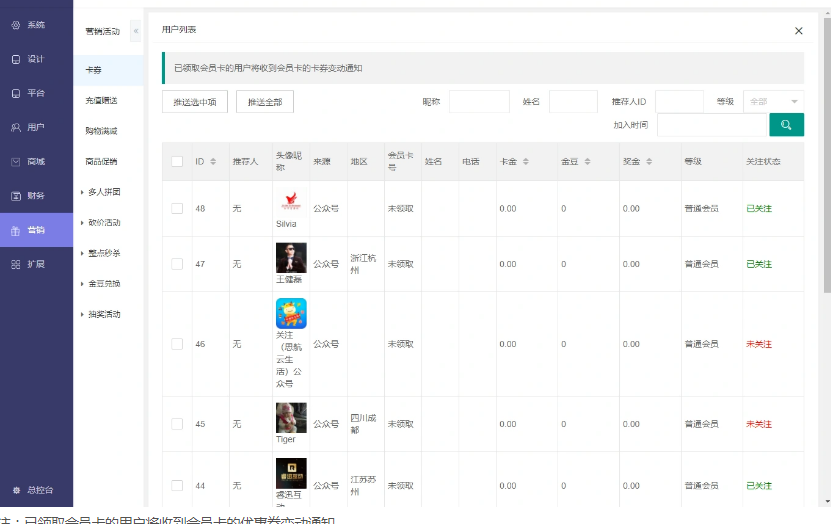Click the 用户 sidebar icon
This screenshot has width=831, height=524.
point(16,128)
